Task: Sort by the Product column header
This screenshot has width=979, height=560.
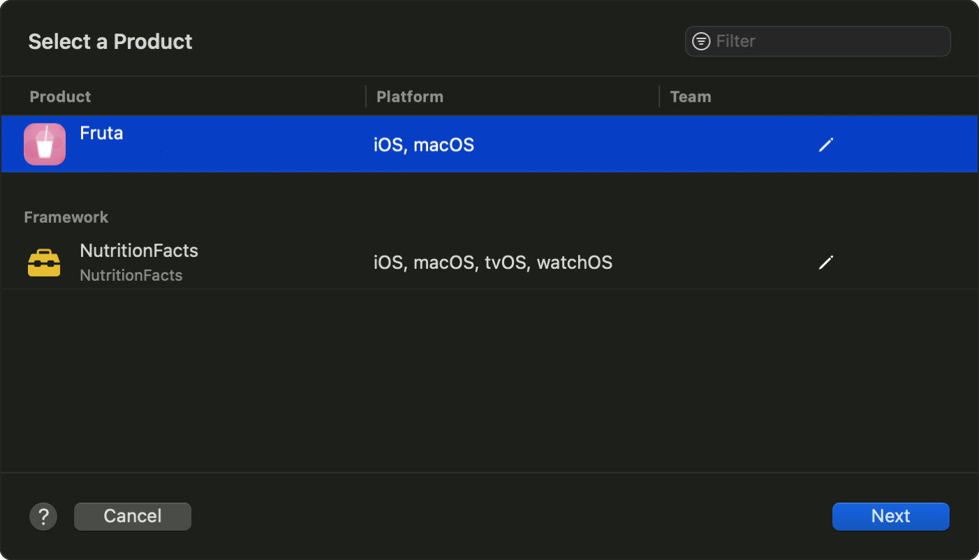Action: click(x=61, y=96)
